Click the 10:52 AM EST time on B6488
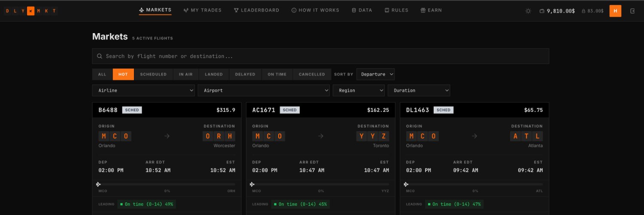 click(223, 170)
